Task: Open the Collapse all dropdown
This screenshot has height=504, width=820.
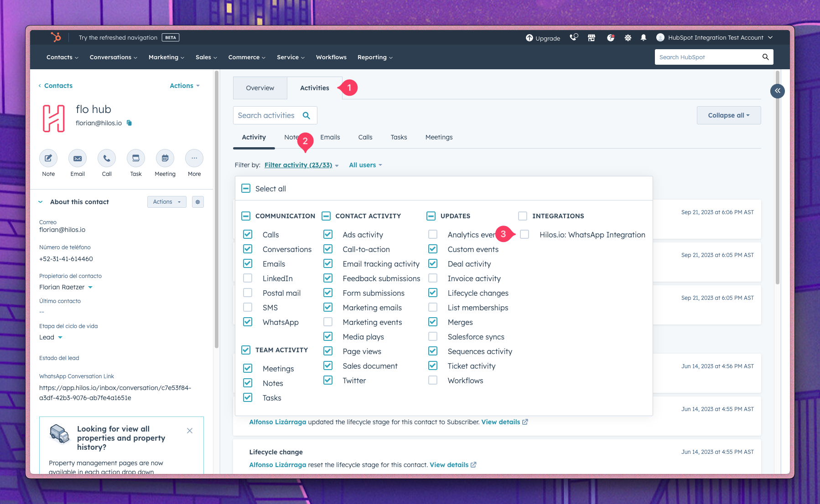Action: 728,115
